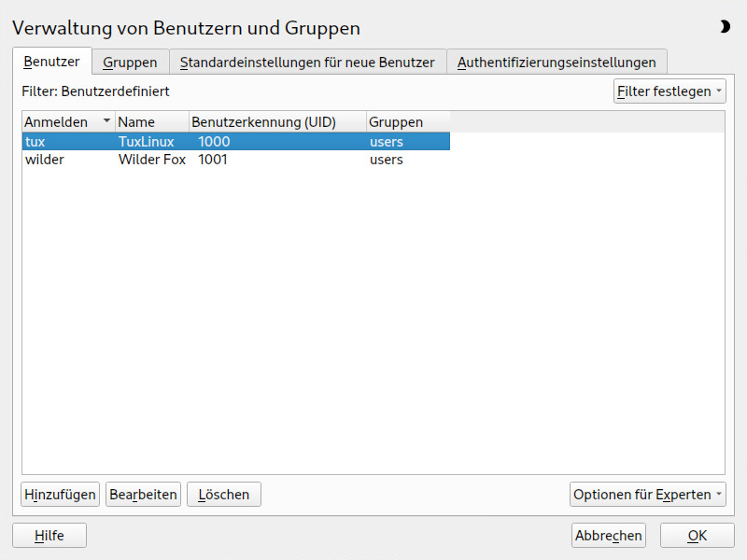Sort by the Anmelden column header
This screenshot has height=560, width=747.
pyautogui.click(x=68, y=122)
